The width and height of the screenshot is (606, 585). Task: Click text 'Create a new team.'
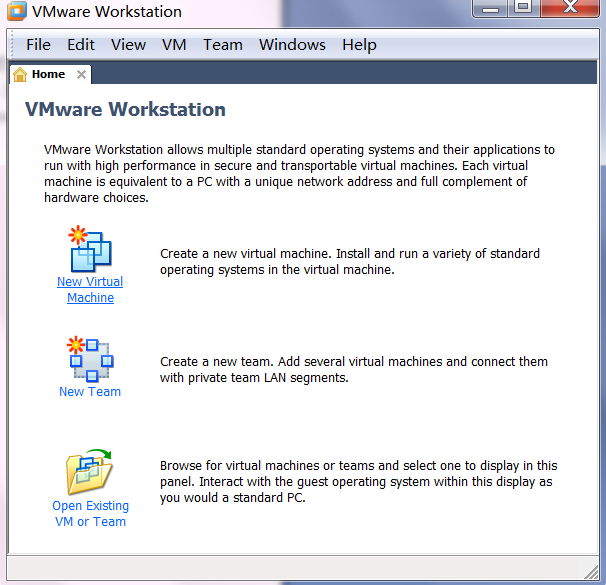tap(217, 361)
